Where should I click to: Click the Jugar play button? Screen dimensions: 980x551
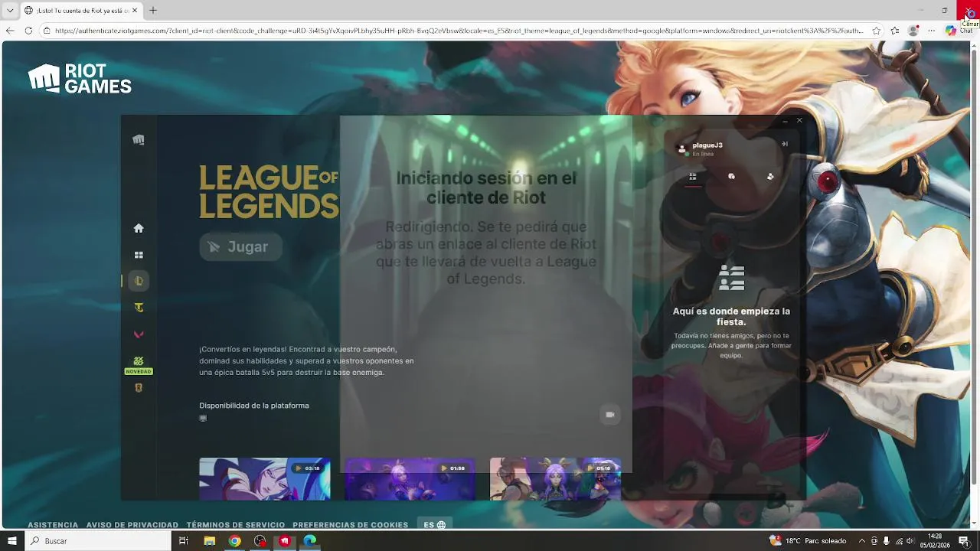(x=240, y=246)
